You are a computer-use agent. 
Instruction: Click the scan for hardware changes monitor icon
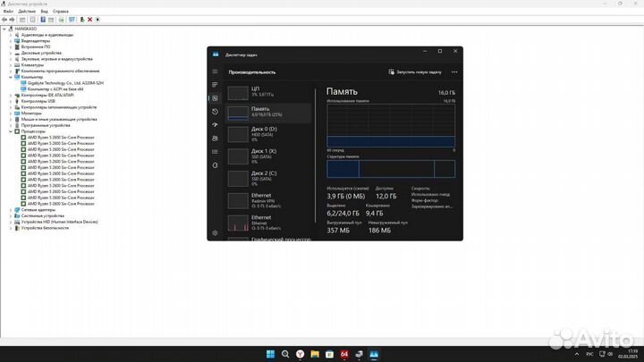(72, 20)
